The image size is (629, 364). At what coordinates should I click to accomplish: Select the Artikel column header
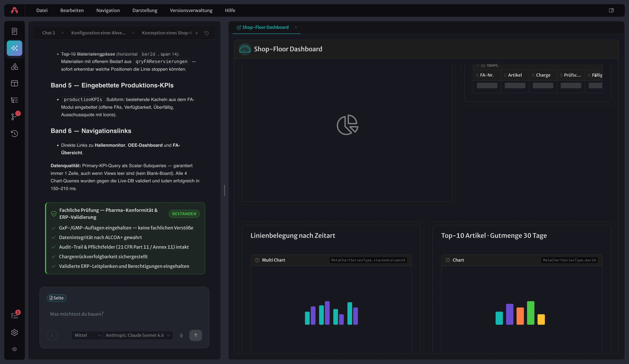point(515,75)
